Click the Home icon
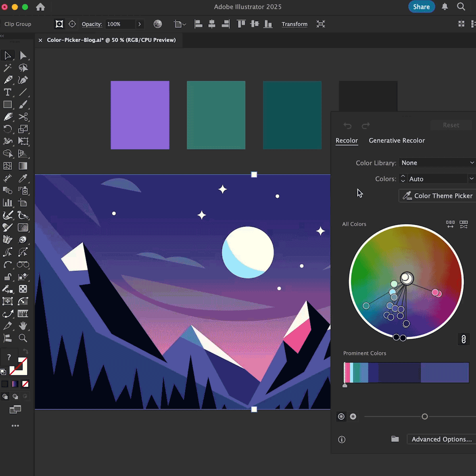Image resolution: width=476 pixels, height=476 pixels. [x=40, y=7]
